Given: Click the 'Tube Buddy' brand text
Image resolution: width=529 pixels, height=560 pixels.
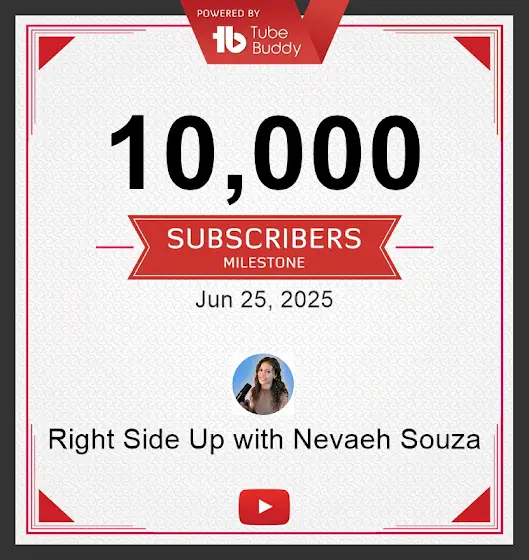Looking at the screenshot, I should (x=276, y=41).
